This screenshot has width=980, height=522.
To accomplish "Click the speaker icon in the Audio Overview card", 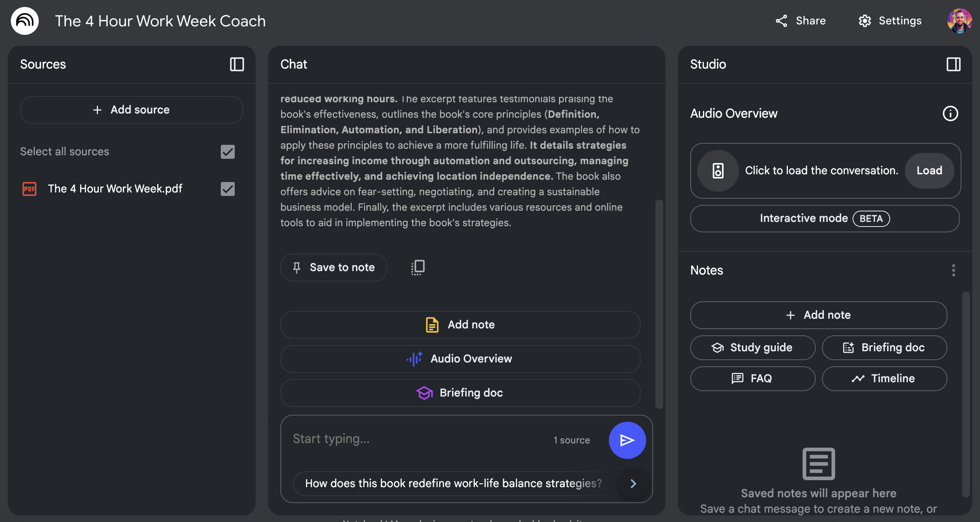I will [x=718, y=171].
